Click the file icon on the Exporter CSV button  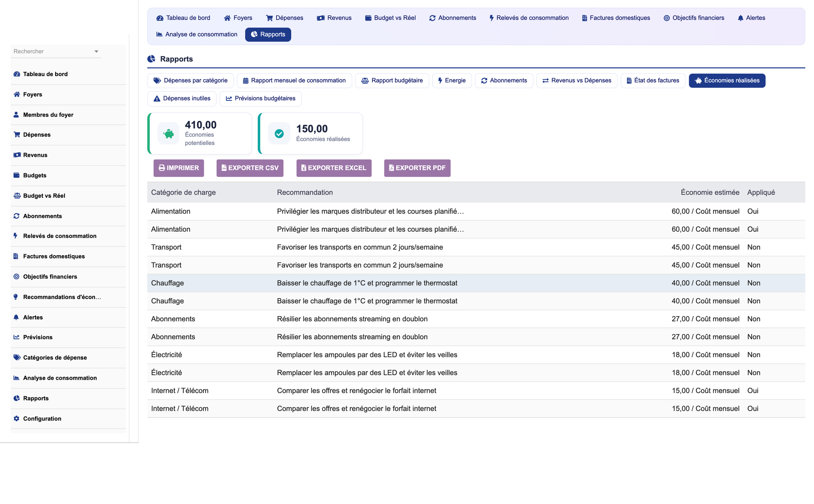click(x=224, y=168)
